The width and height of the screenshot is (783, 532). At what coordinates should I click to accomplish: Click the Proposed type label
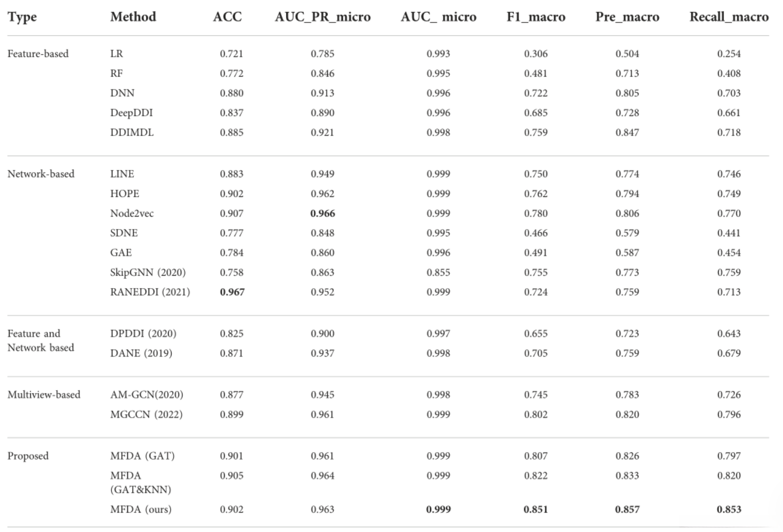coord(28,456)
